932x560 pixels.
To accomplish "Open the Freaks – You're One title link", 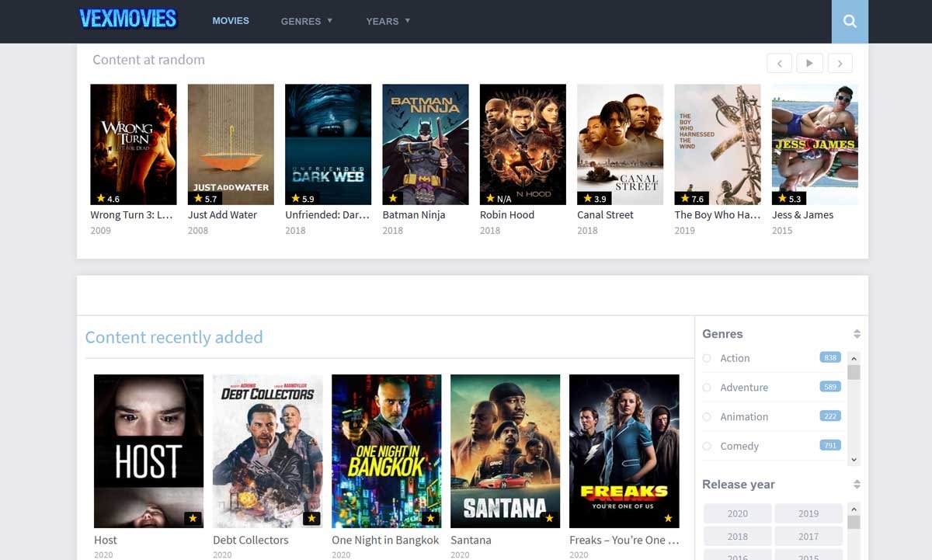I will [624, 540].
